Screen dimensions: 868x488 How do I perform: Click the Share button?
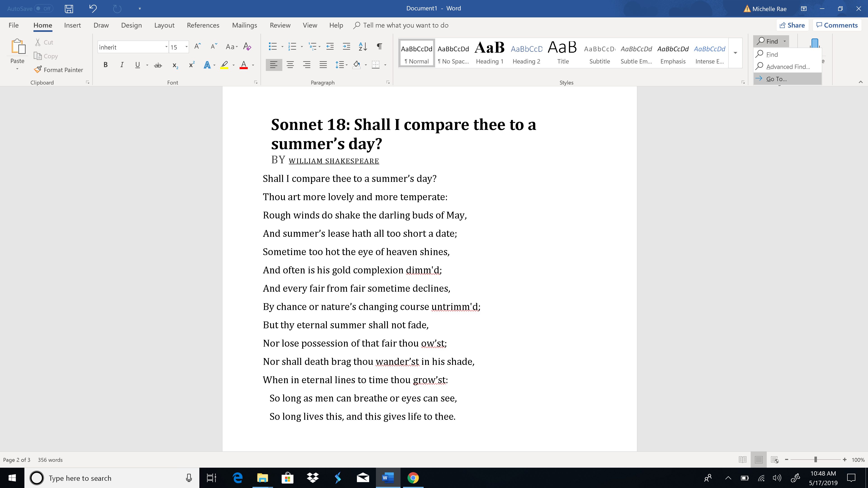click(792, 25)
